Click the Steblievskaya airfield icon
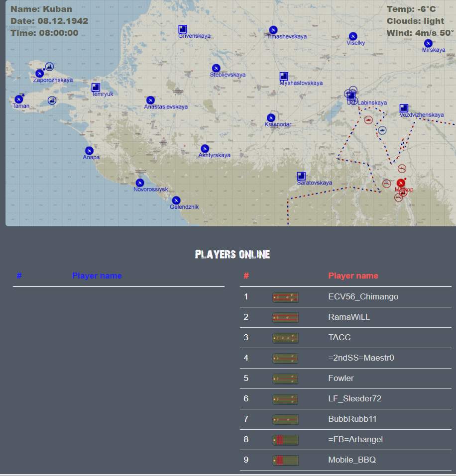 pyautogui.click(x=216, y=68)
